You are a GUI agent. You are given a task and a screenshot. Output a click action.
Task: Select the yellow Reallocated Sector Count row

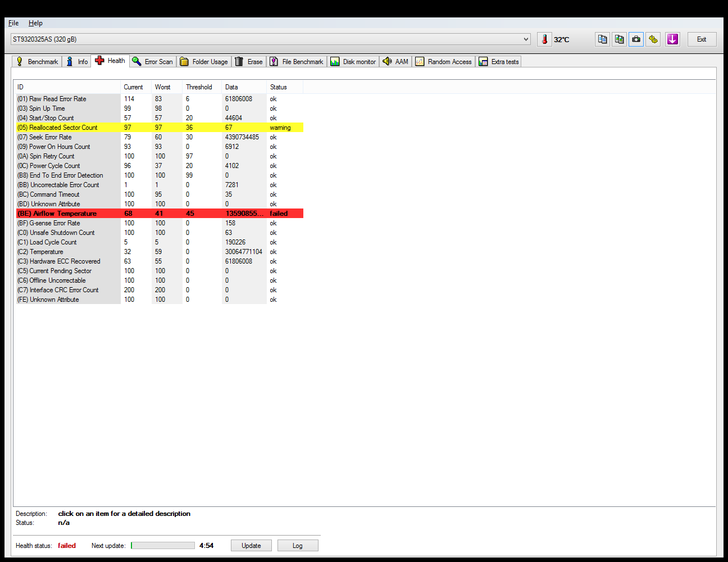[158, 128]
